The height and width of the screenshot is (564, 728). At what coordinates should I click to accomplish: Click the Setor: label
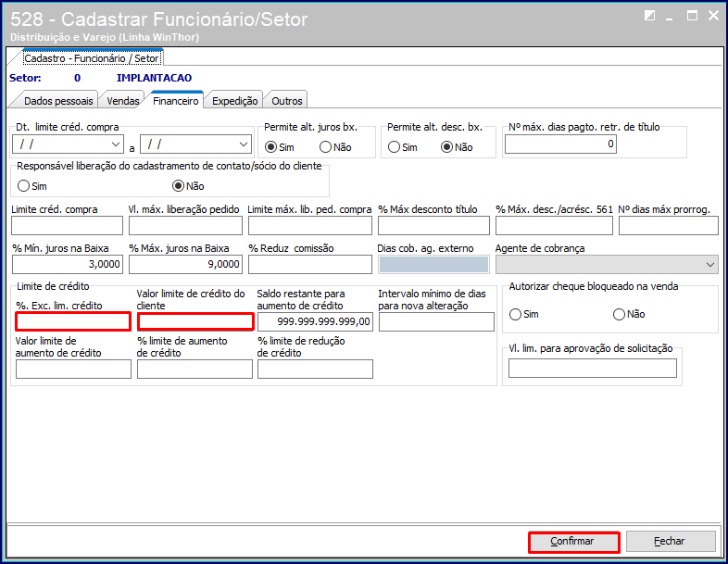25,78
